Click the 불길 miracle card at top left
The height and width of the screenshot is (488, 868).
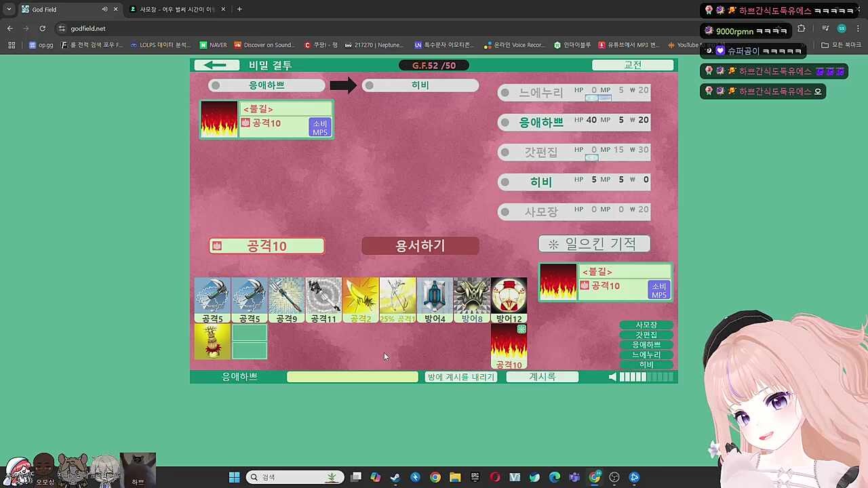click(x=267, y=119)
